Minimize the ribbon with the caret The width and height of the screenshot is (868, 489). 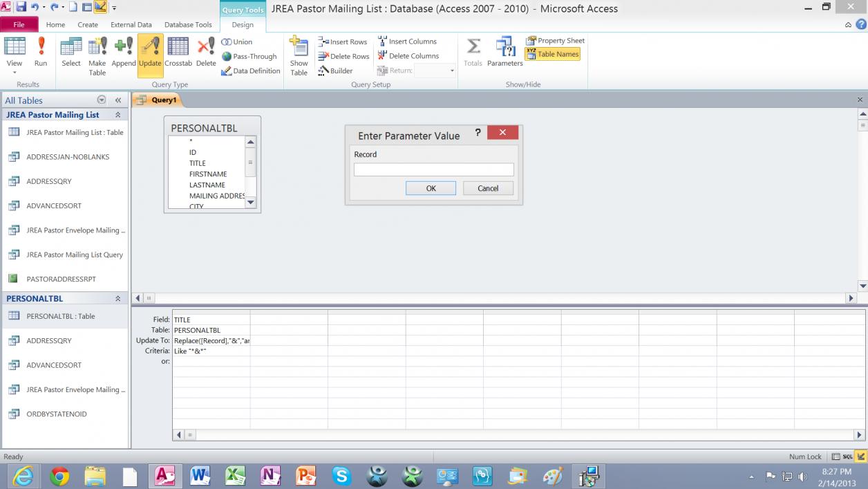point(849,25)
